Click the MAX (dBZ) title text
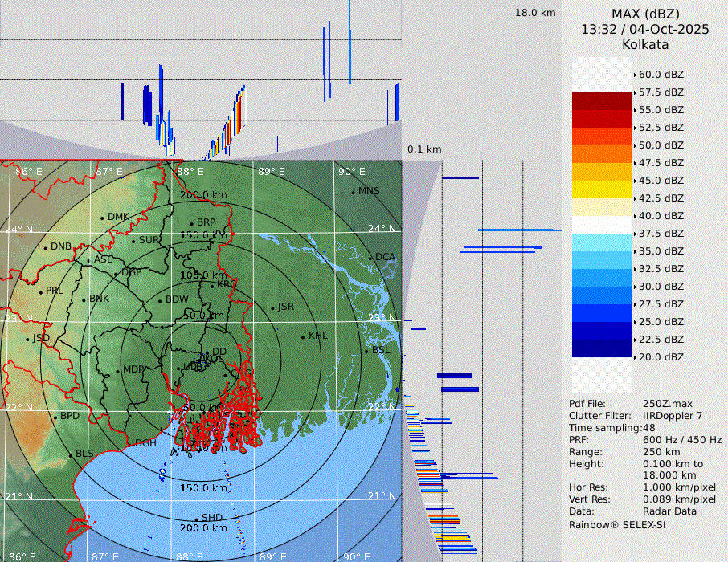 (645, 14)
